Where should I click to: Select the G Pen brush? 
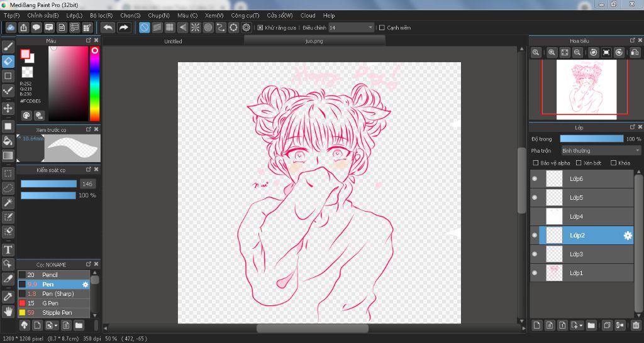click(54, 303)
